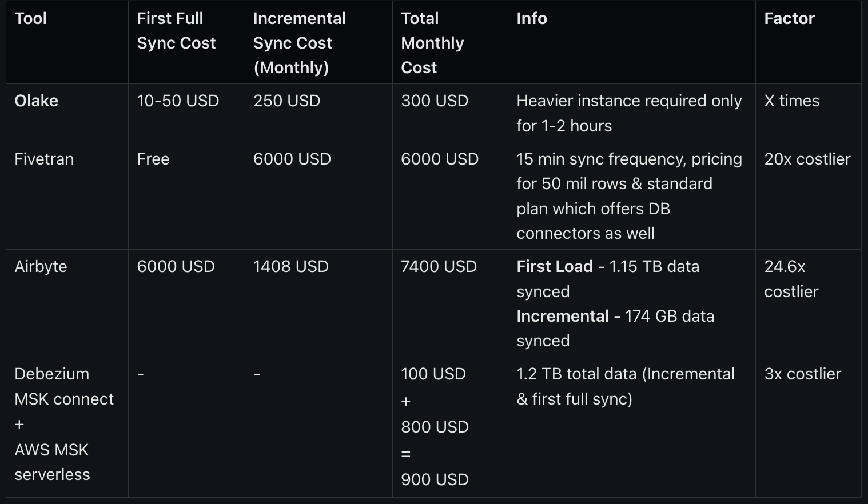Viewport: 868px width, 504px height.
Task: Click the "Info" column header
Action: pyautogui.click(x=532, y=19)
